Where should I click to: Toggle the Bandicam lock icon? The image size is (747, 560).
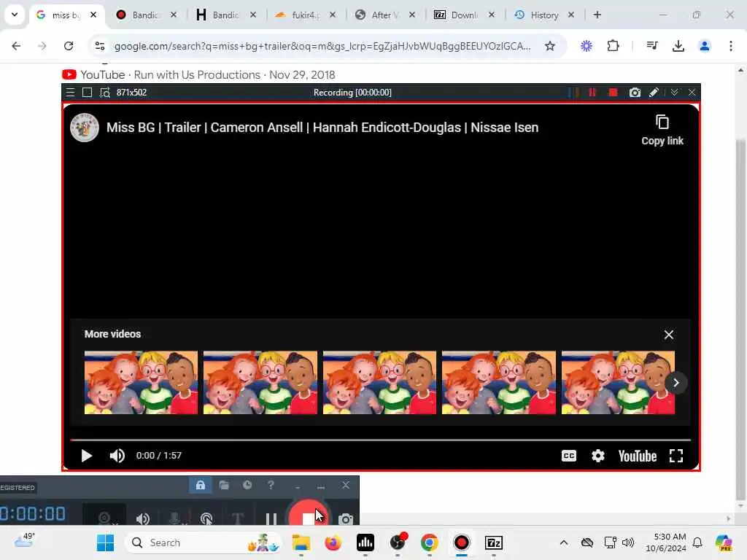tap(201, 485)
